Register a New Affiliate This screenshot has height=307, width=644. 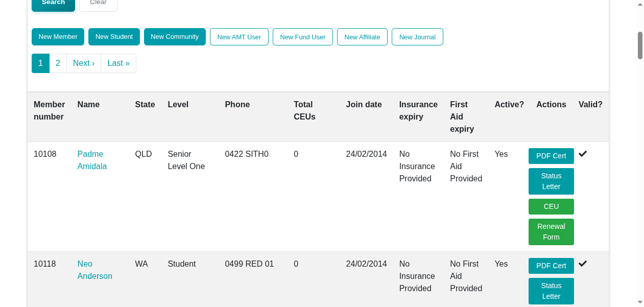coord(362,36)
